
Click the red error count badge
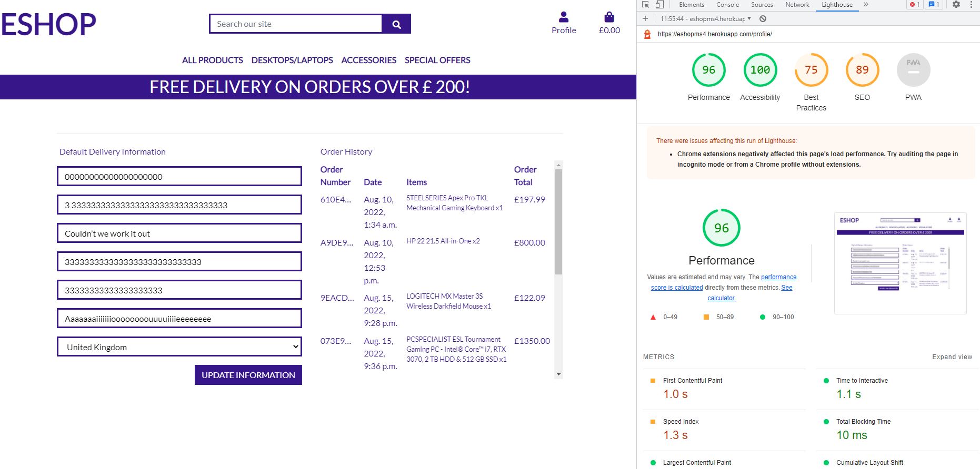point(915,5)
